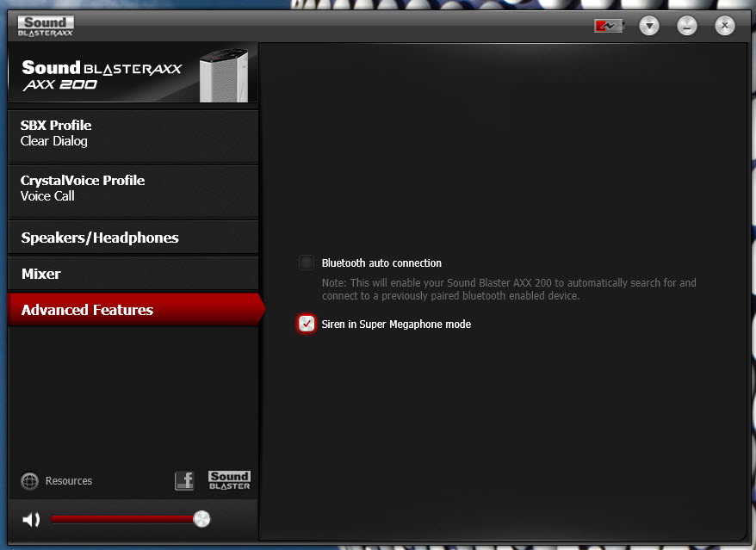Click the master volume slider knob
Image resolution: width=756 pixels, height=550 pixels.
tap(201, 519)
